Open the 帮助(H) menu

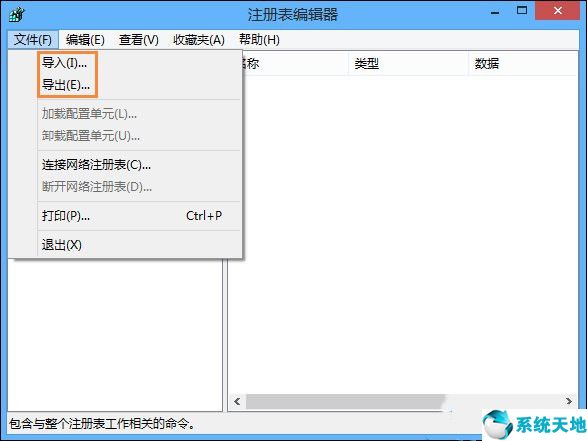coord(259,39)
